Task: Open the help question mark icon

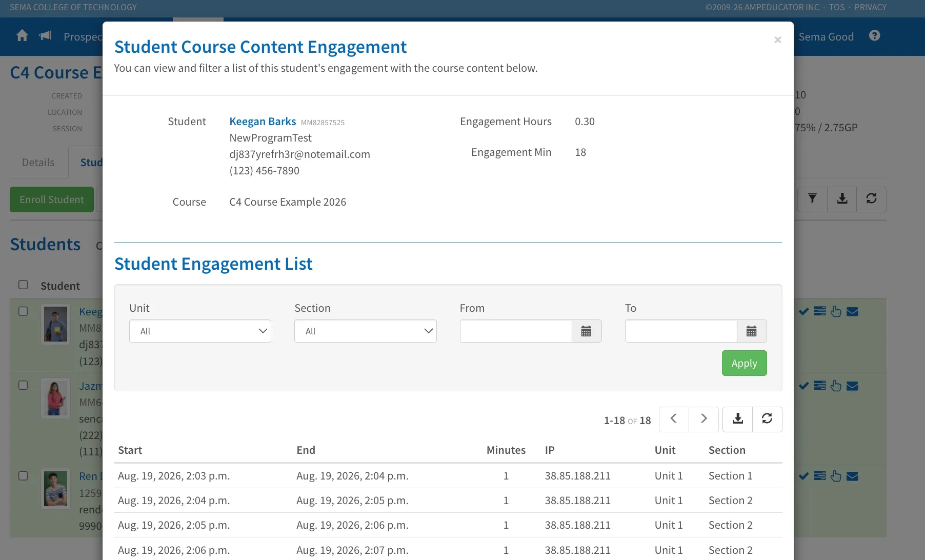Action: (x=875, y=35)
